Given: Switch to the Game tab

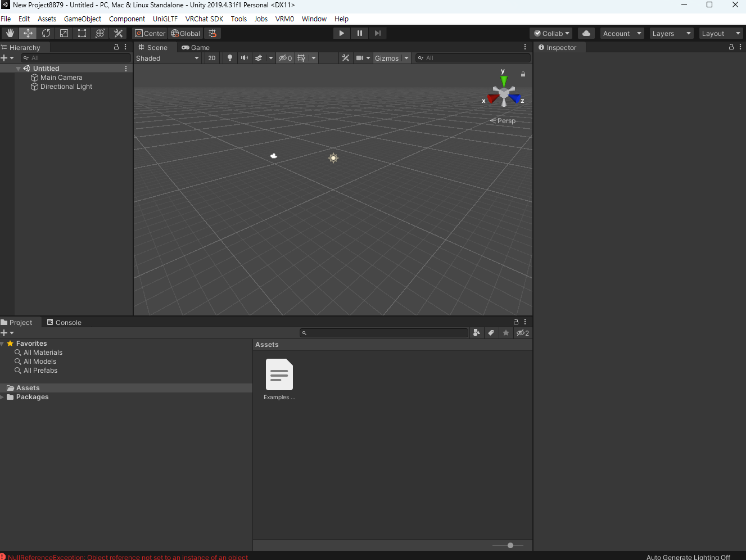Looking at the screenshot, I should 196,47.
